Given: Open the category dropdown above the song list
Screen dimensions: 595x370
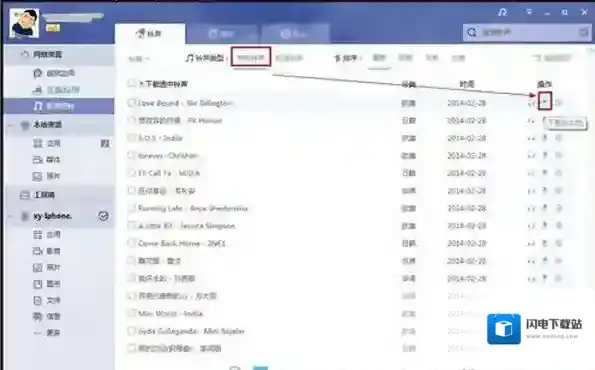Looking at the screenshot, I should click(139, 58).
